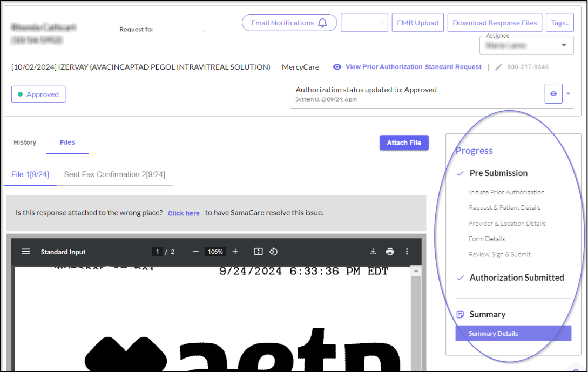View Prior Authorization Standard Request link

pos(413,67)
